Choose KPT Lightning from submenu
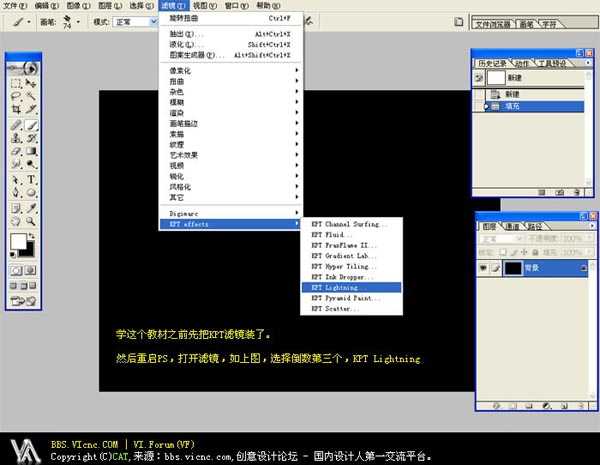Viewport: 600px width, 465px height. coord(351,287)
